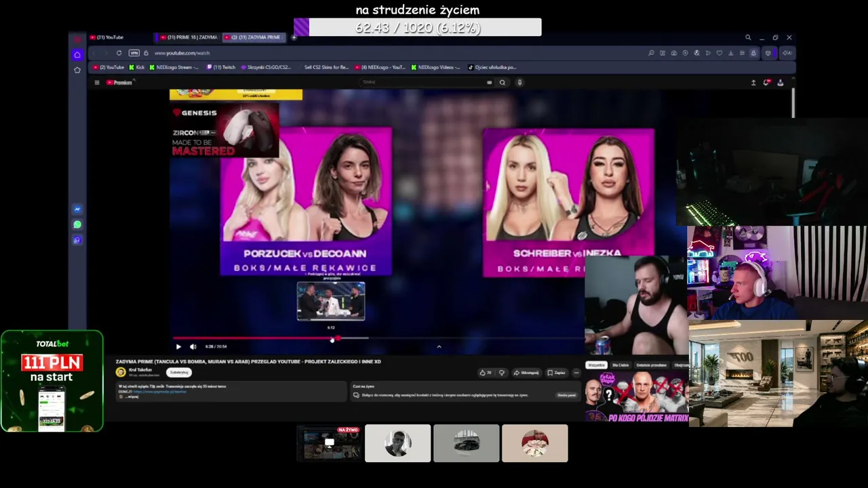
Task: Open the live chat panel button
Action: click(x=566, y=395)
